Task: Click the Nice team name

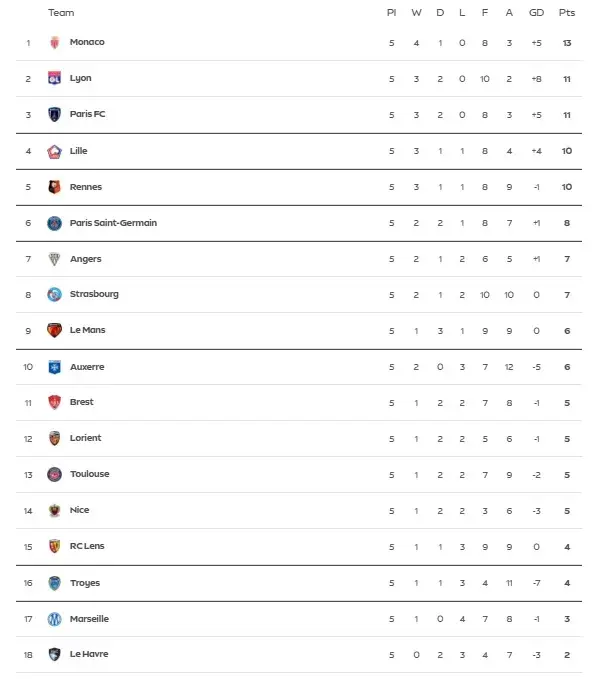Action: click(79, 510)
